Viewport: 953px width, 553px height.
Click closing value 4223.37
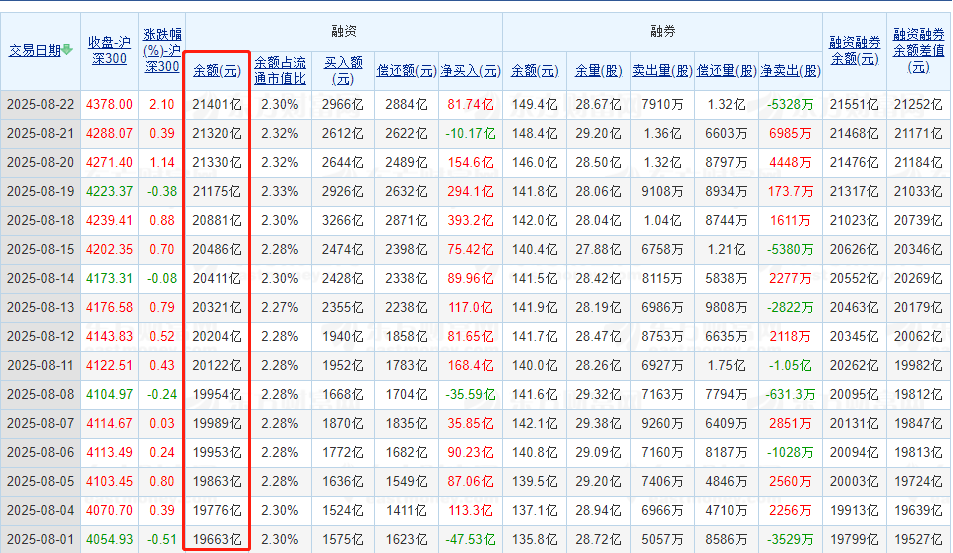click(x=109, y=191)
